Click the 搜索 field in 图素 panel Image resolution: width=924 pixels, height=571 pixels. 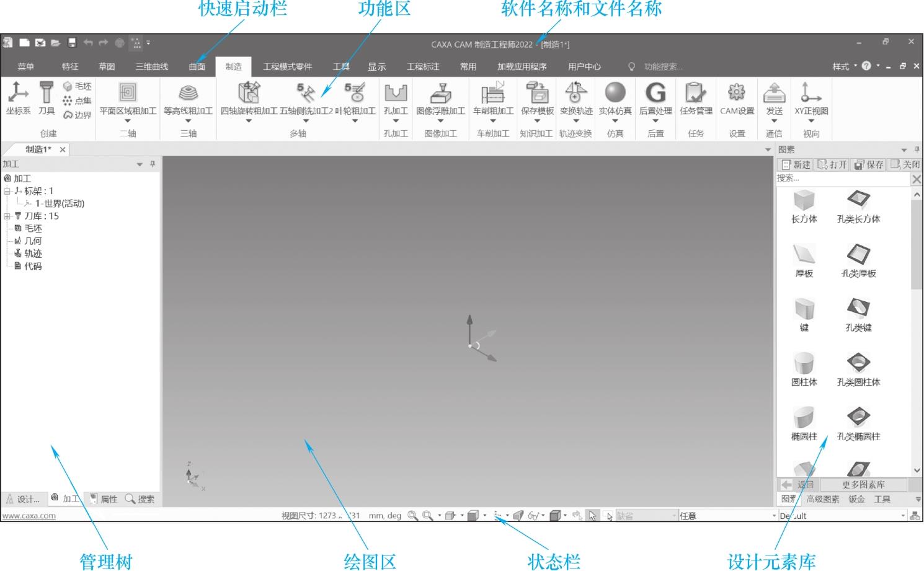pos(843,178)
